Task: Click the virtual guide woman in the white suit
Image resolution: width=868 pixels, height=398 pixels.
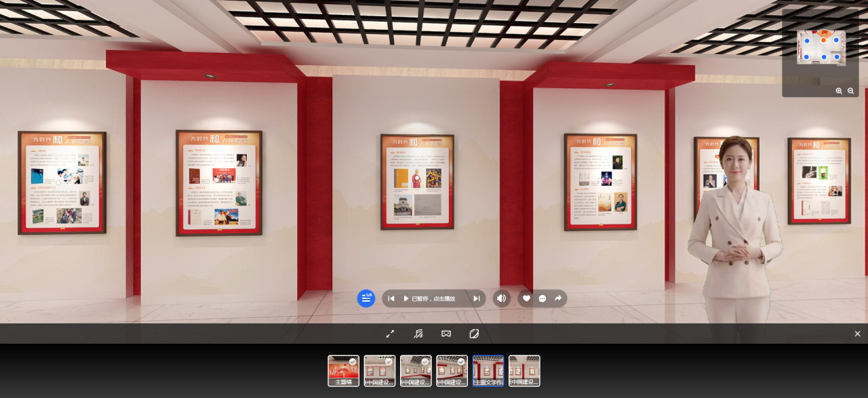Action: pyautogui.click(x=735, y=237)
